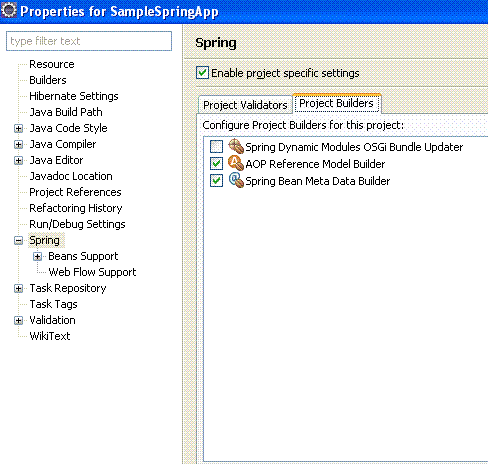Viewport: 488px width, 464px height.
Task: Toggle Enable project specific settings checkbox
Action: coord(202,73)
